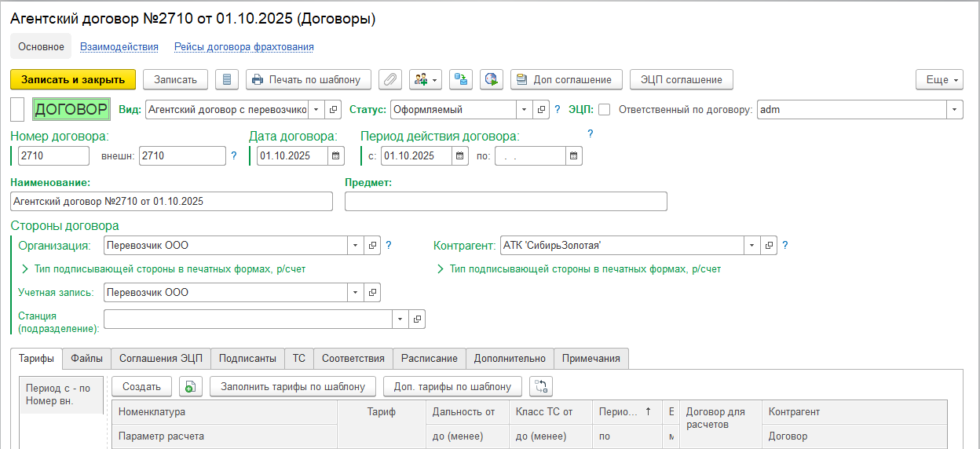
Task: Click the green copy icon beside Создать
Action: (x=190, y=386)
